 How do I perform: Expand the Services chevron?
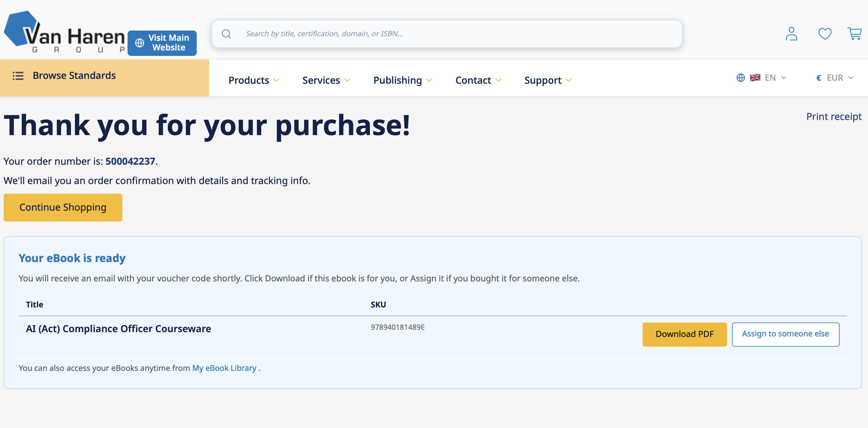click(347, 80)
